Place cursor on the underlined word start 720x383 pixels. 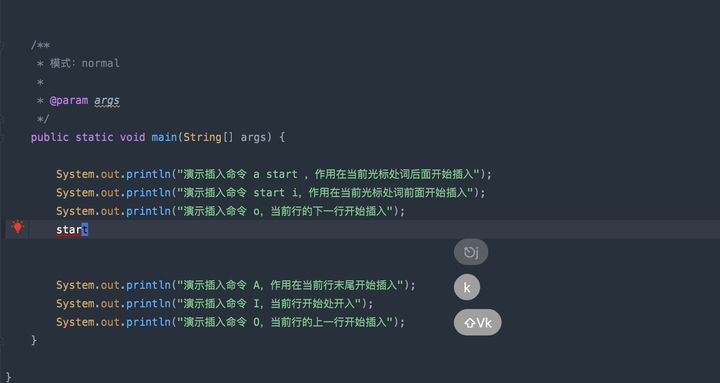tap(72, 229)
